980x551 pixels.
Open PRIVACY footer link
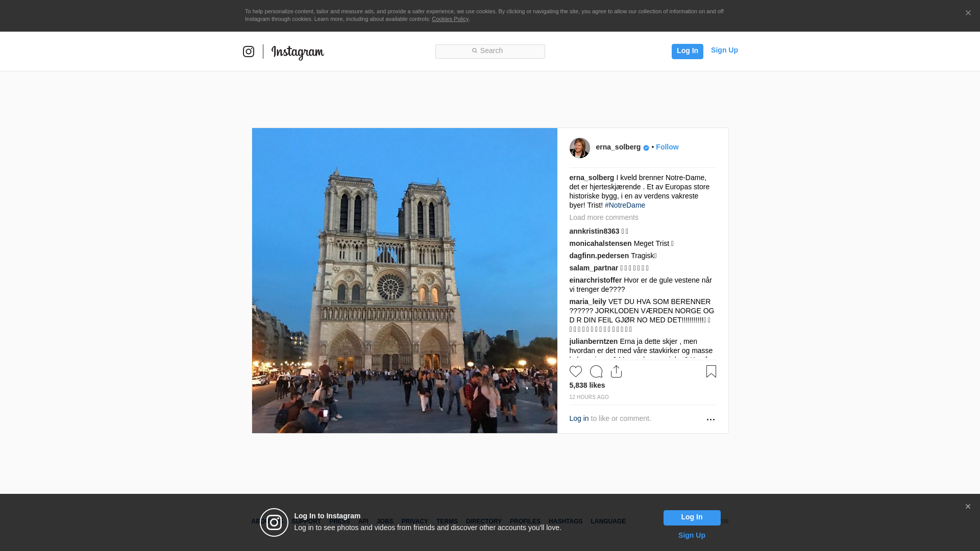(x=414, y=521)
